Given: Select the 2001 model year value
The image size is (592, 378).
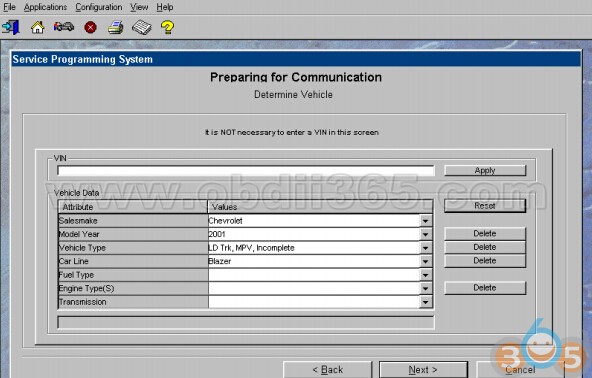Looking at the screenshot, I should [314, 235].
